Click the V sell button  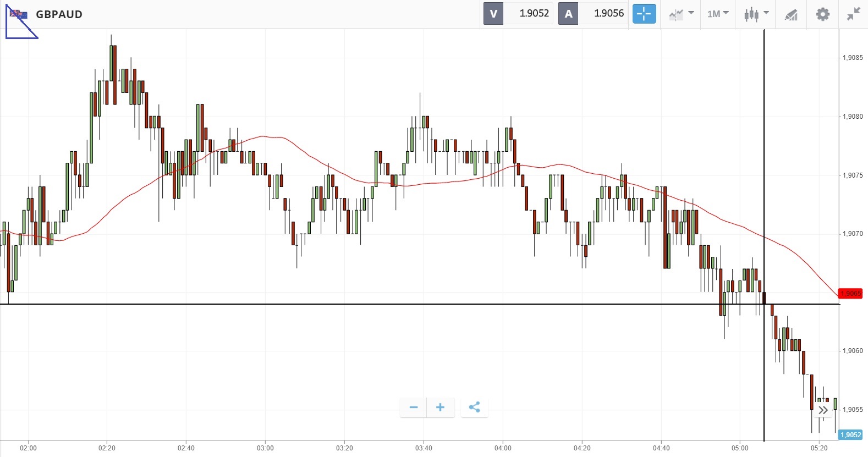[x=493, y=14]
